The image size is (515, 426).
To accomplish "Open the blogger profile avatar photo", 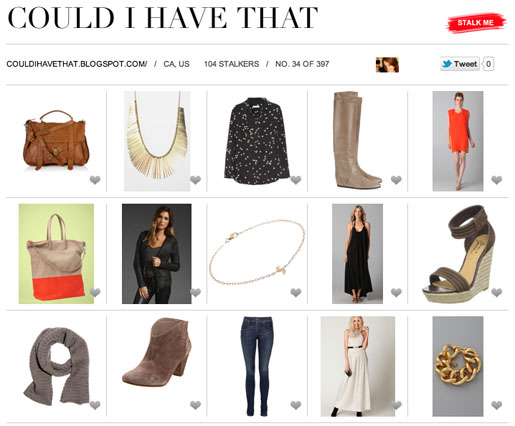I will (387, 65).
